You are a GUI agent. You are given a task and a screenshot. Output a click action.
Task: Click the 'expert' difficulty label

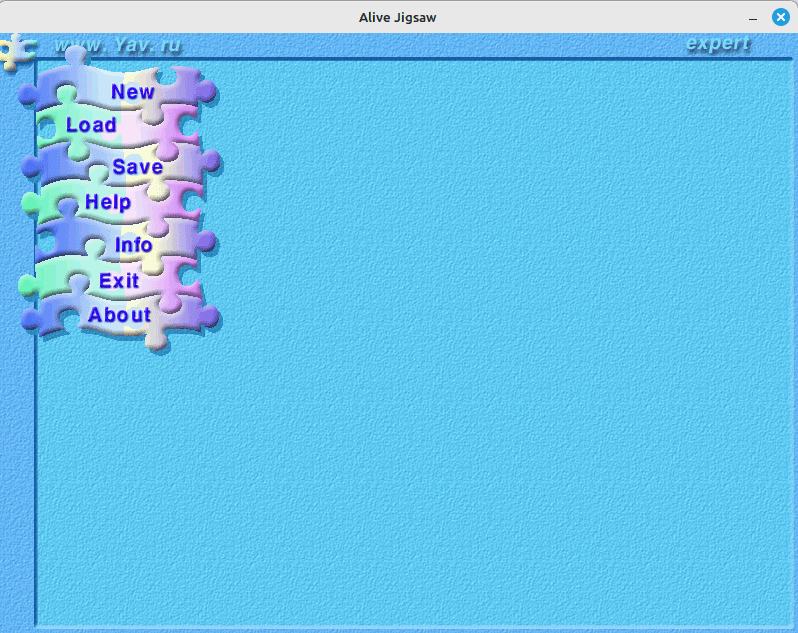coord(718,43)
